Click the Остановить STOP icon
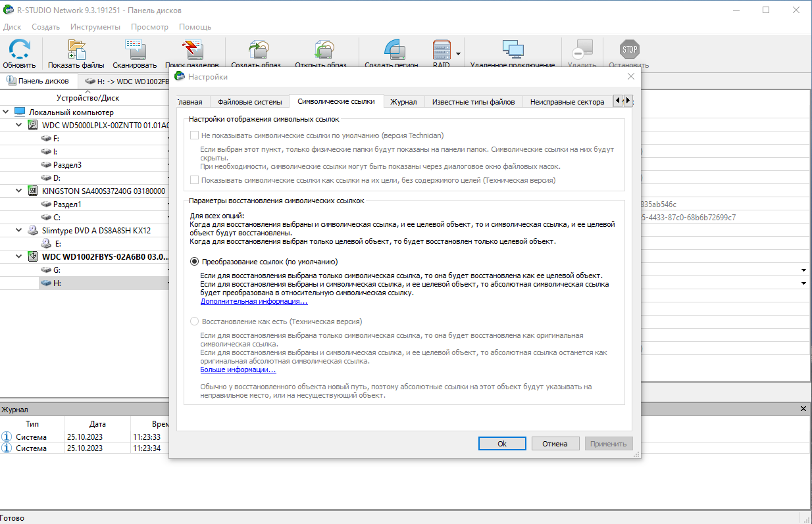 tap(630, 49)
